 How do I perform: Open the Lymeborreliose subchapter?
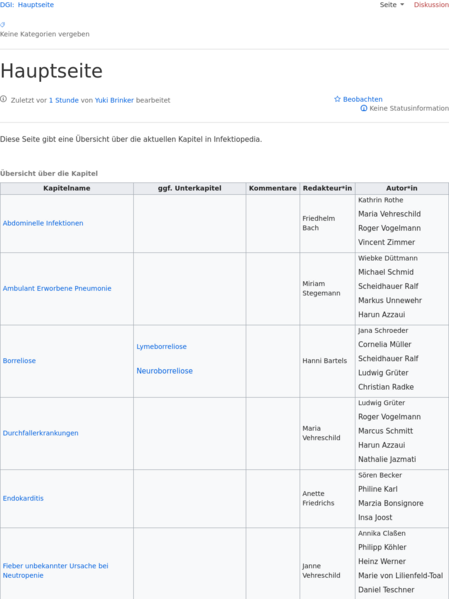[x=162, y=346]
